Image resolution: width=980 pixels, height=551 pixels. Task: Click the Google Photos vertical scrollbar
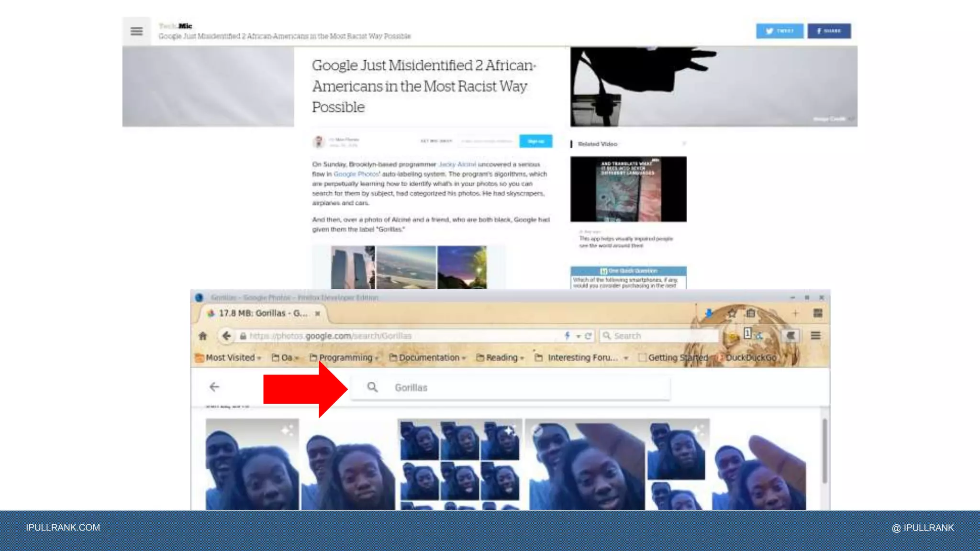[824, 450]
